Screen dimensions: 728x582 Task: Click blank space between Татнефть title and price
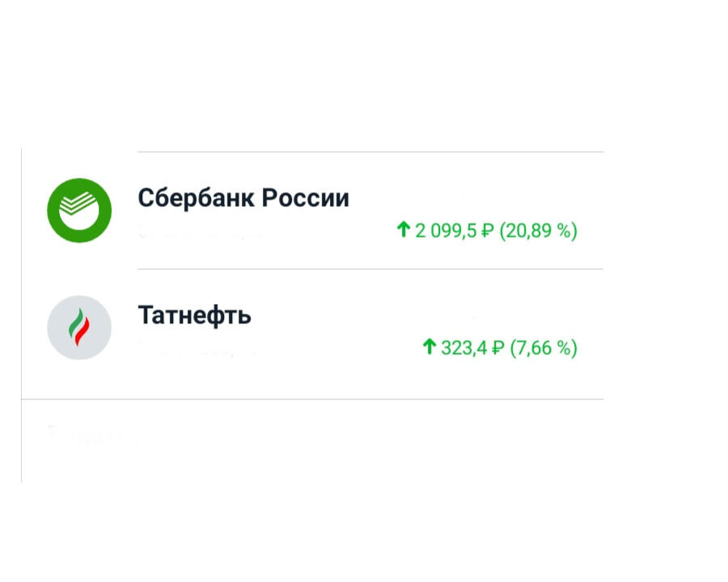pos(360,316)
